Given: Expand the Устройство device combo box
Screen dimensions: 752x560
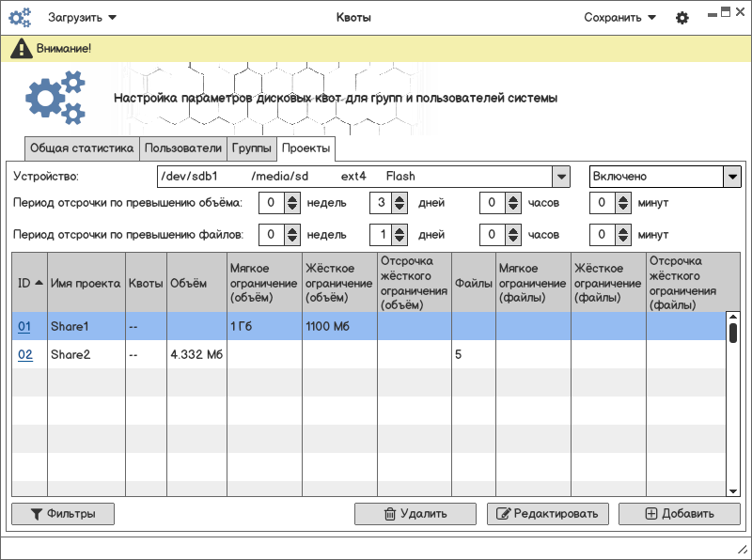Looking at the screenshot, I should pos(560,177).
